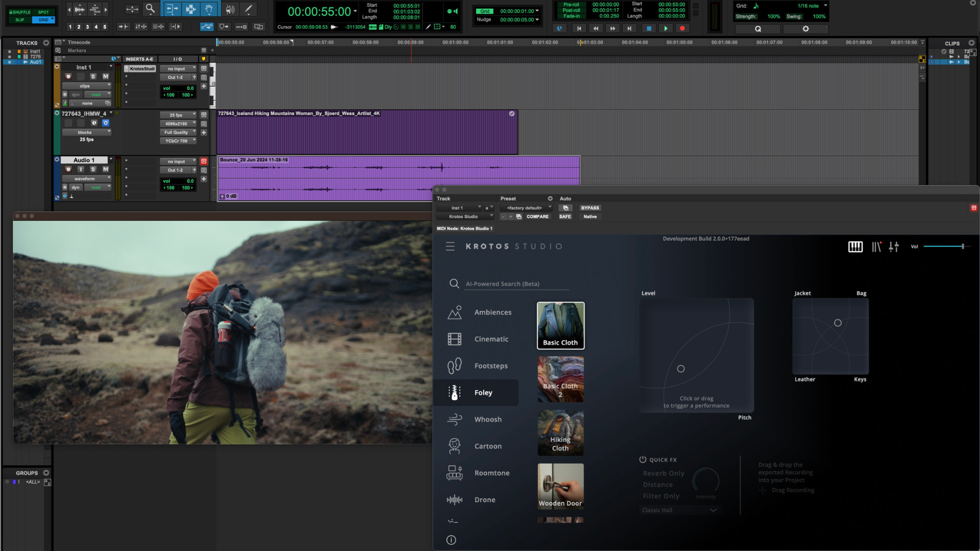Toggle mute on Audio 1 track
This screenshot has height=551, width=980.
click(x=105, y=169)
